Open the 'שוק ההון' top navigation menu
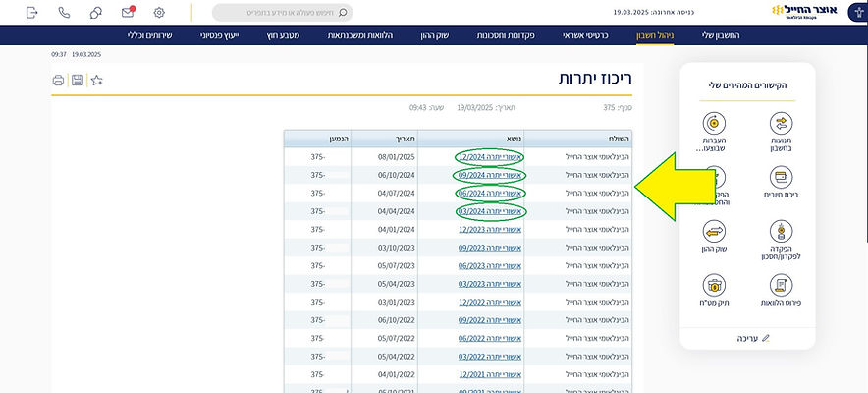Viewport: 868px width, 393px height. pos(435,35)
